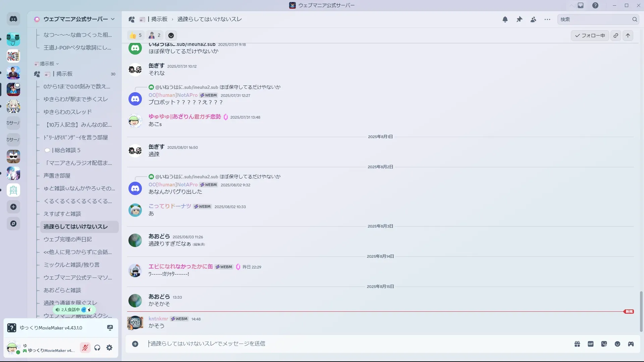The height and width of the screenshot is (362, 644).
Task: Open emoji picker in message bar
Action: pyautogui.click(x=618, y=344)
